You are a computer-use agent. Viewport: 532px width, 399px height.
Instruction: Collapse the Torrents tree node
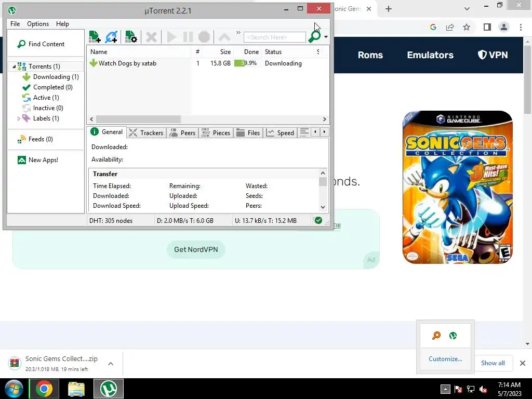[x=14, y=66]
